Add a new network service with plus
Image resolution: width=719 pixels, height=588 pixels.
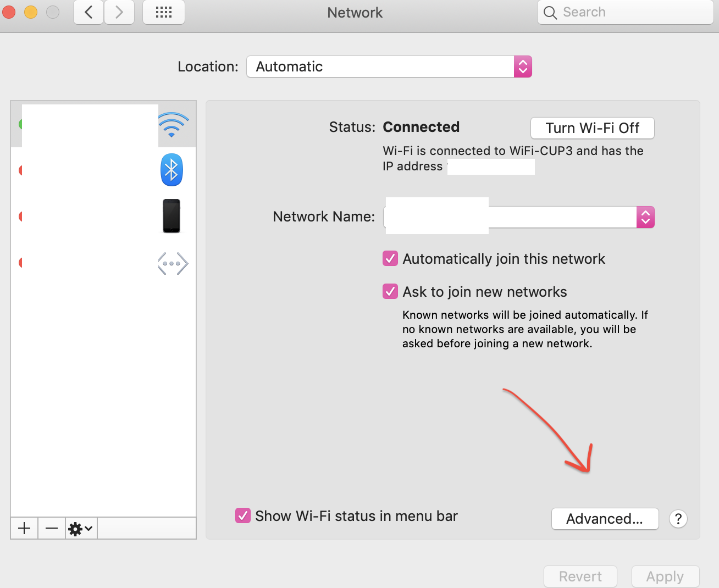point(24,529)
